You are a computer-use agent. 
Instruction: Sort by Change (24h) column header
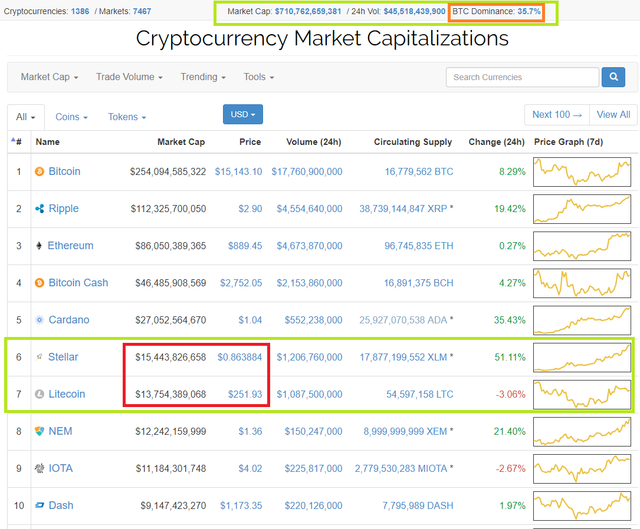[496, 142]
